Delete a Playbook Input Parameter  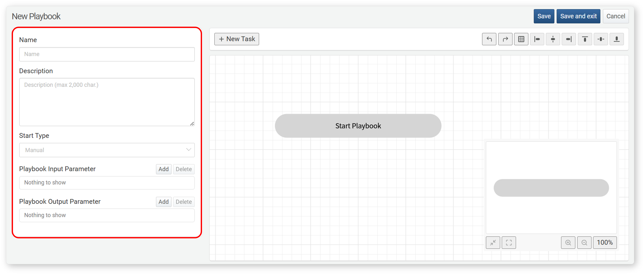[x=183, y=169]
